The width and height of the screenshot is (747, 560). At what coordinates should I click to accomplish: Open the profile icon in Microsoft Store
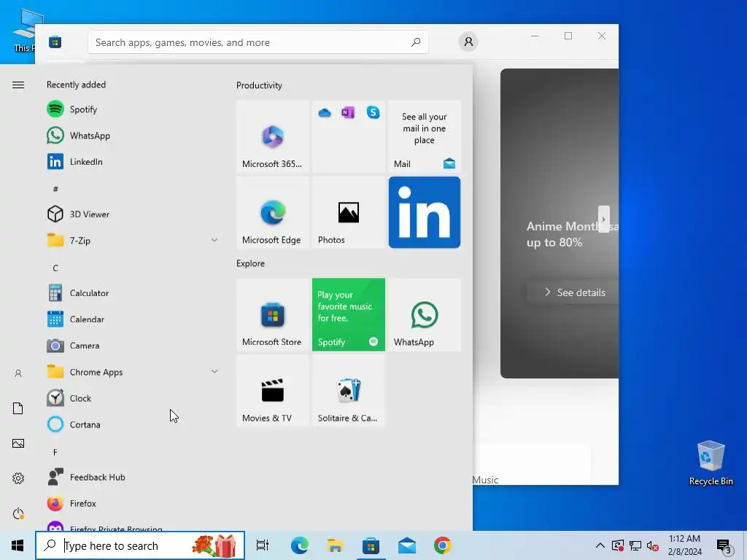468,42
